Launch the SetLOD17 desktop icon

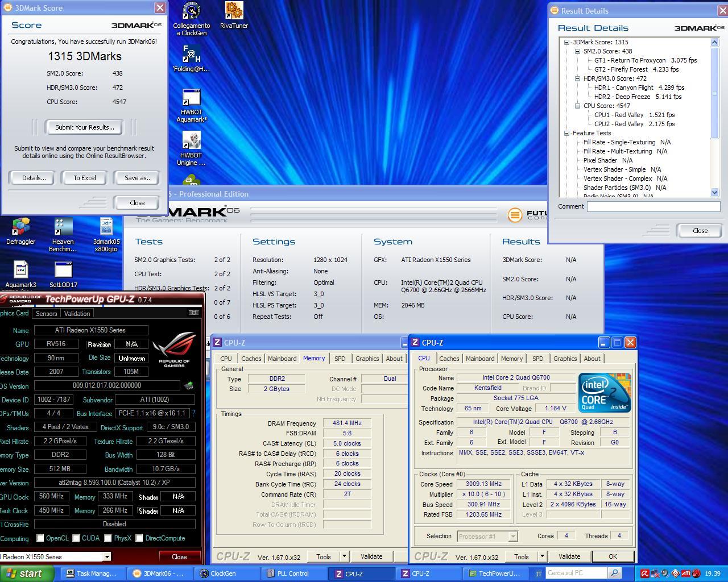pos(63,275)
